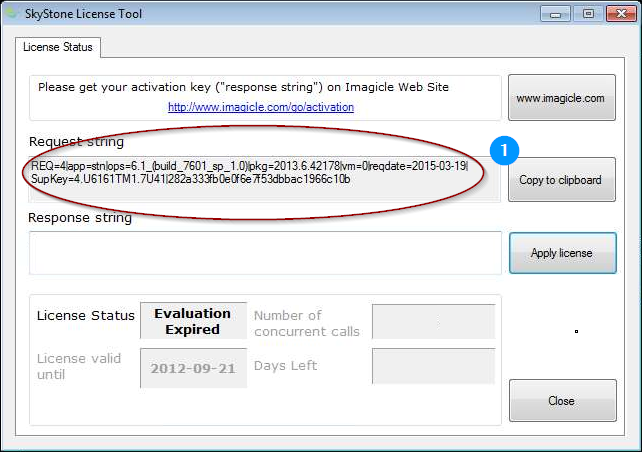Open the imagicle.com/go/activation link

pos(261,107)
